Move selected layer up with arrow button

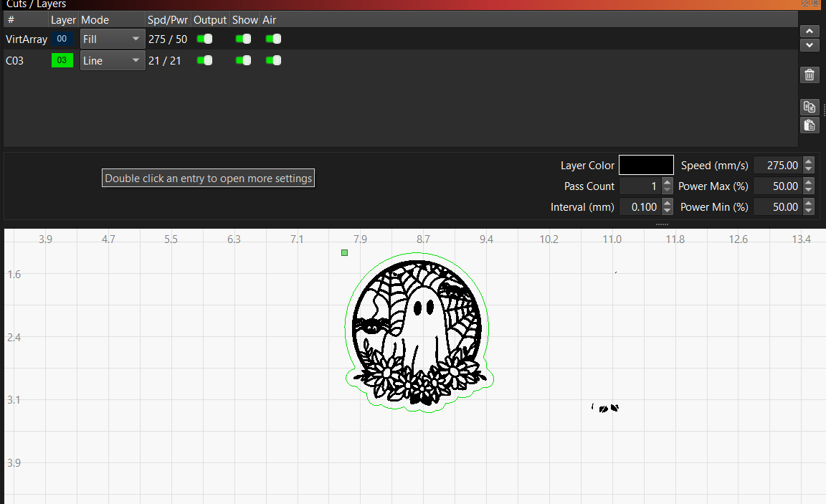point(809,32)
